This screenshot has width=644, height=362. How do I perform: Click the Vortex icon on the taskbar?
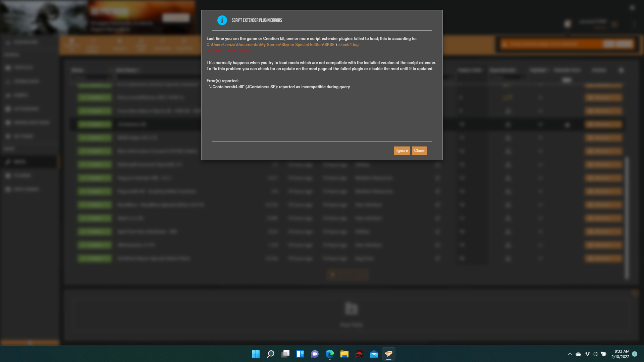click(388, 354)
